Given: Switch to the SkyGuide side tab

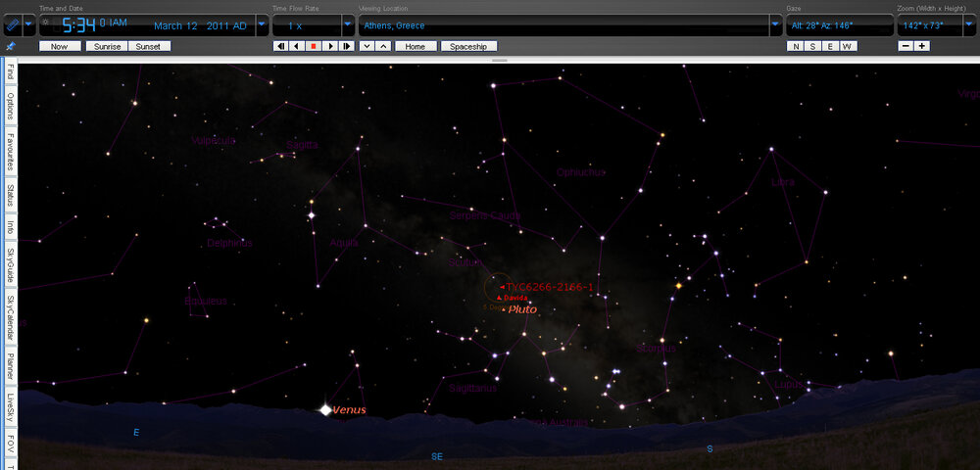Looking at the screenshot, I should click(10, 262).
